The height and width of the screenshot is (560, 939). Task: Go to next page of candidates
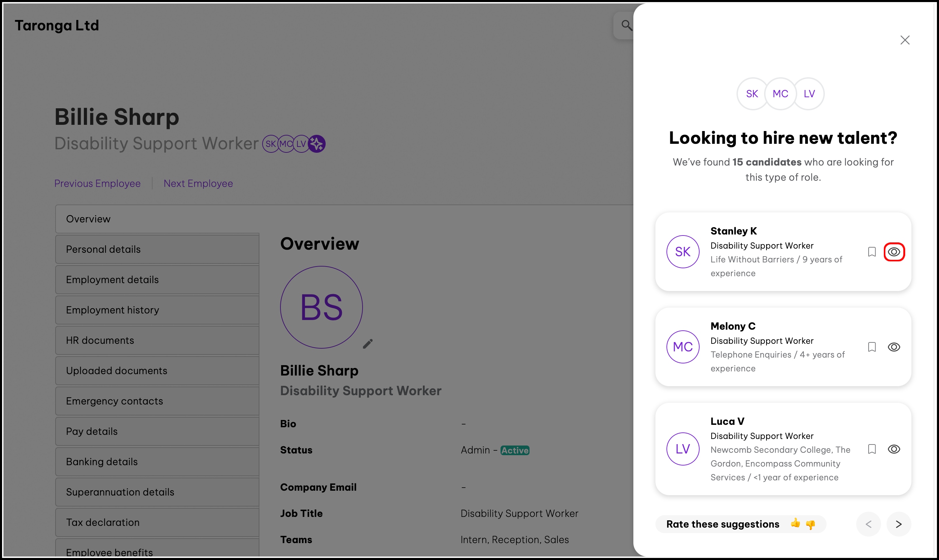coord(899,524)
